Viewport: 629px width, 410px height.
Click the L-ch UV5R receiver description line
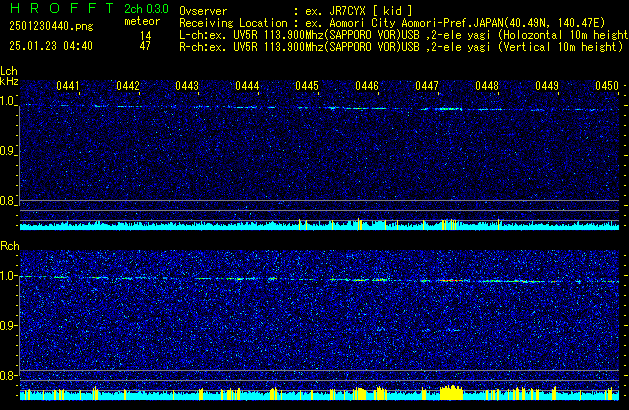point(404,35)
